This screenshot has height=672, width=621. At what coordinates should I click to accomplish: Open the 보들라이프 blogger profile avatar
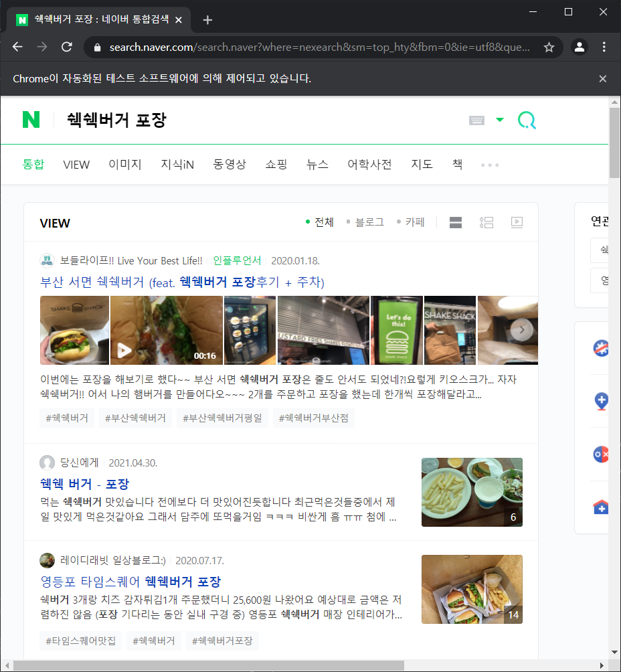(x=47, y=260)
